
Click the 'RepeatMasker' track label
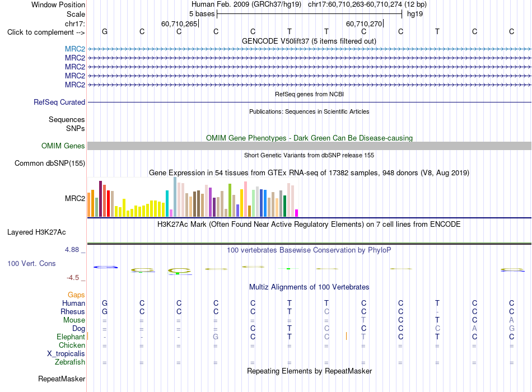(x=62, y=379)
